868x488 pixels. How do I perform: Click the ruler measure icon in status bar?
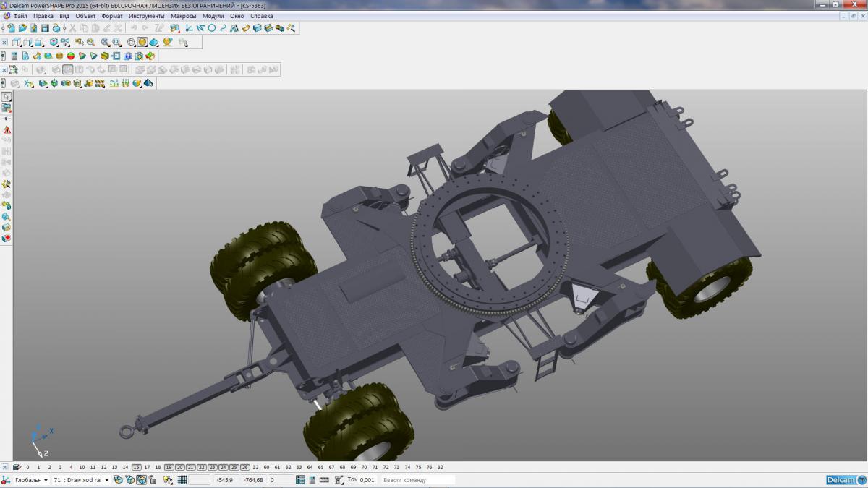[324, 480]
